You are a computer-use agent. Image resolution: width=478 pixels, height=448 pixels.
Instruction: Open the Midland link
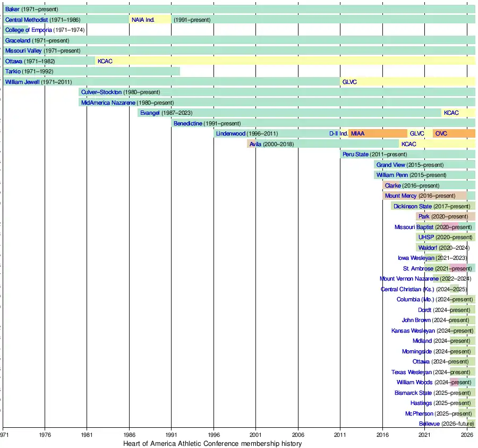pos(422,341)
